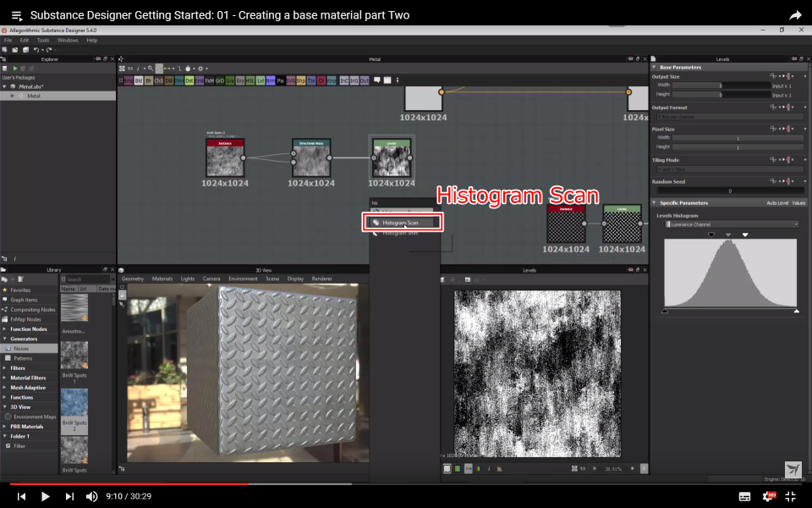Open the File menu
The image size is (812, 508).
[8, 40]
